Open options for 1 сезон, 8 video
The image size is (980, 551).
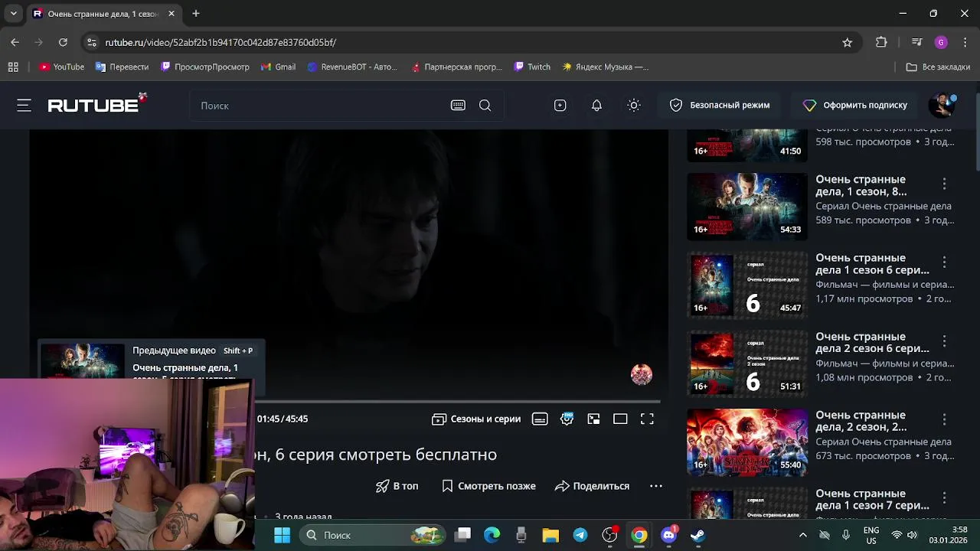(x=944, y=184)
